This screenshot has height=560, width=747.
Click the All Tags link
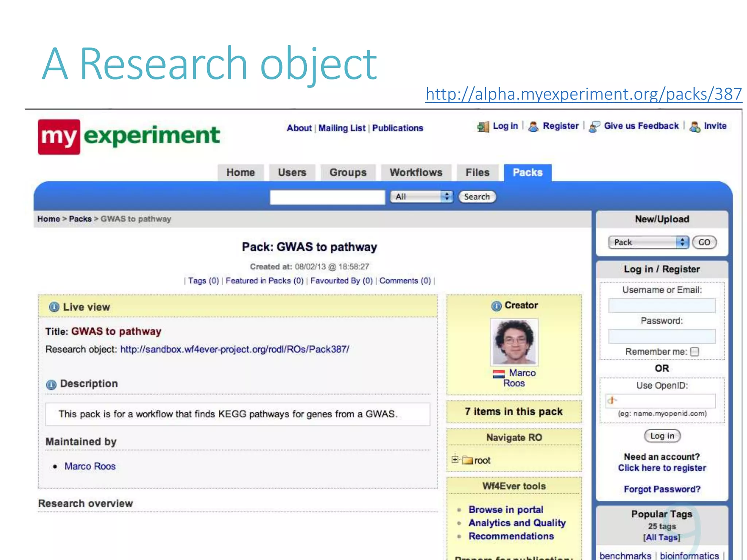tap(662, 537)
